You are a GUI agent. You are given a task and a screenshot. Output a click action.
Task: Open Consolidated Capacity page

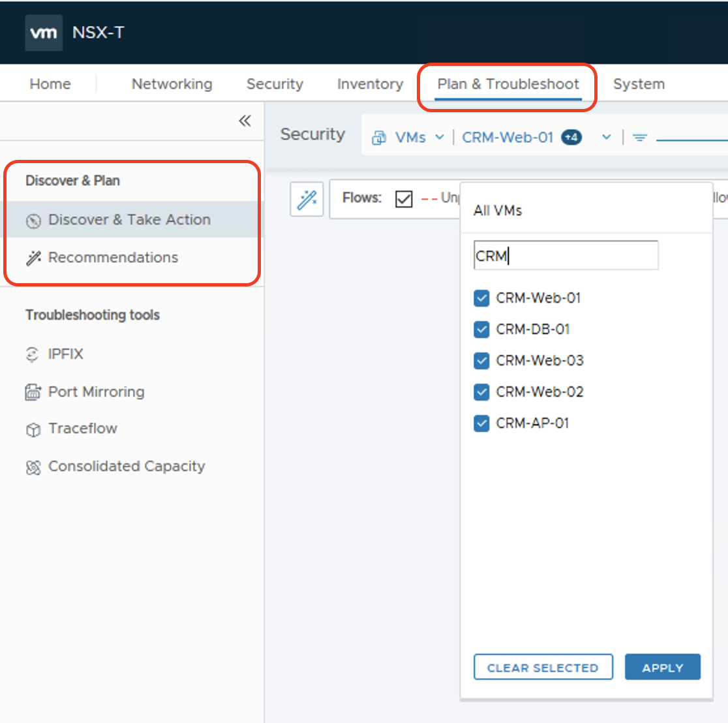(127, 467)
